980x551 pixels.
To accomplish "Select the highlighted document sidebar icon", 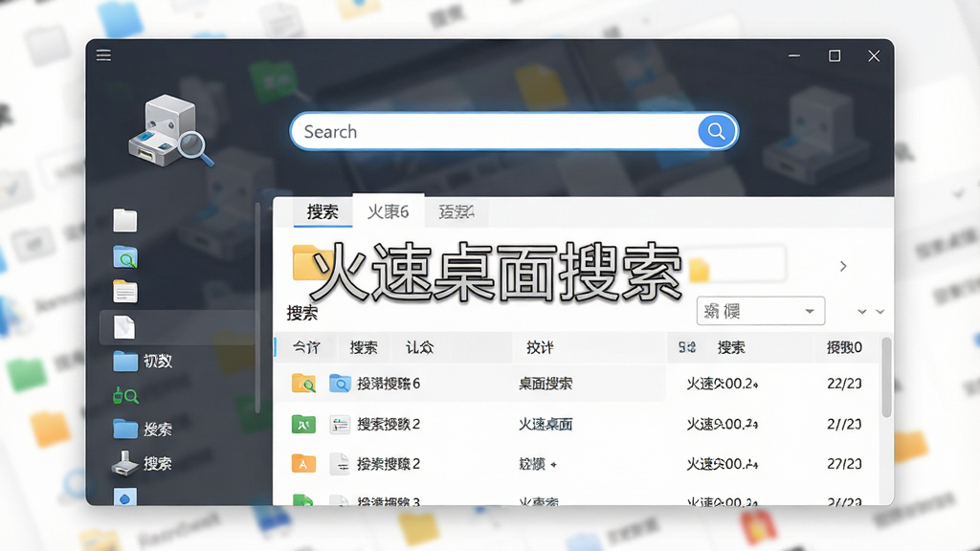I will (124, 327).
